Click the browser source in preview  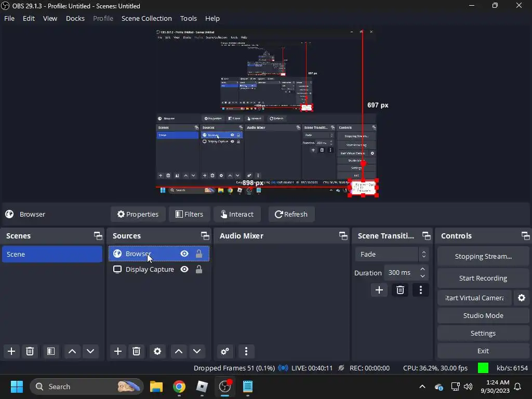pos(363,188)
